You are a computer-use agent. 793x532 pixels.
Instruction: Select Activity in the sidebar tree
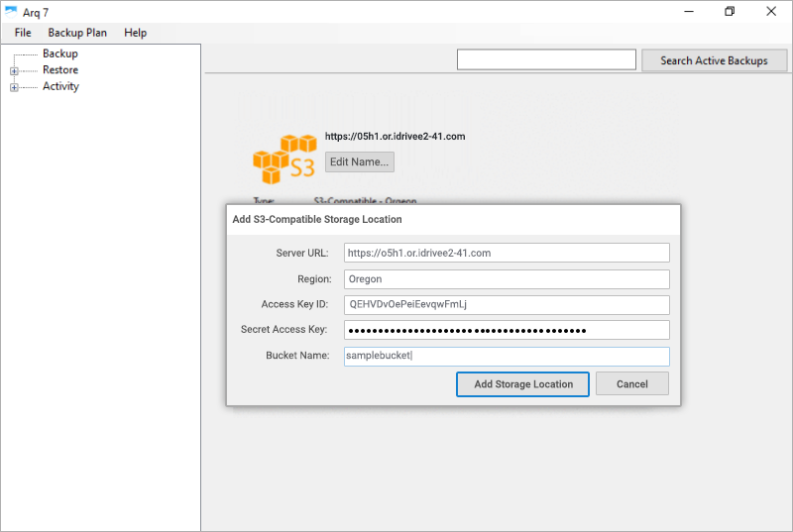coord(60,86)
